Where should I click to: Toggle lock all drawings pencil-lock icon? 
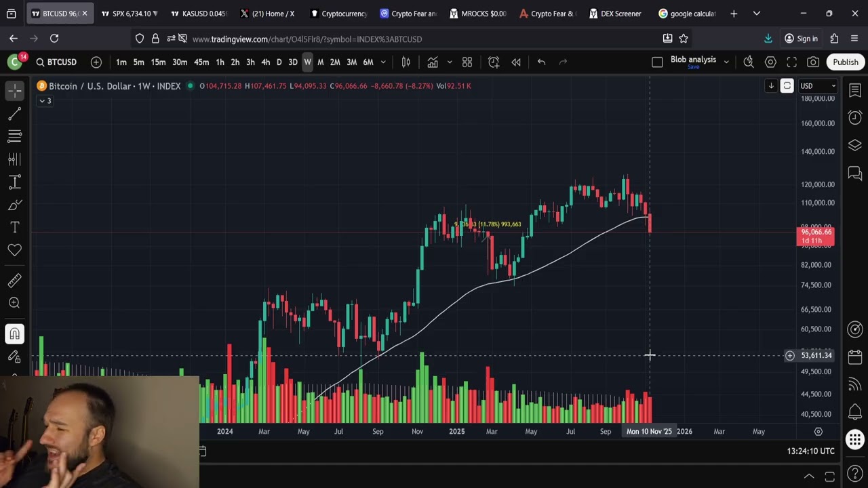click(14, 357)
